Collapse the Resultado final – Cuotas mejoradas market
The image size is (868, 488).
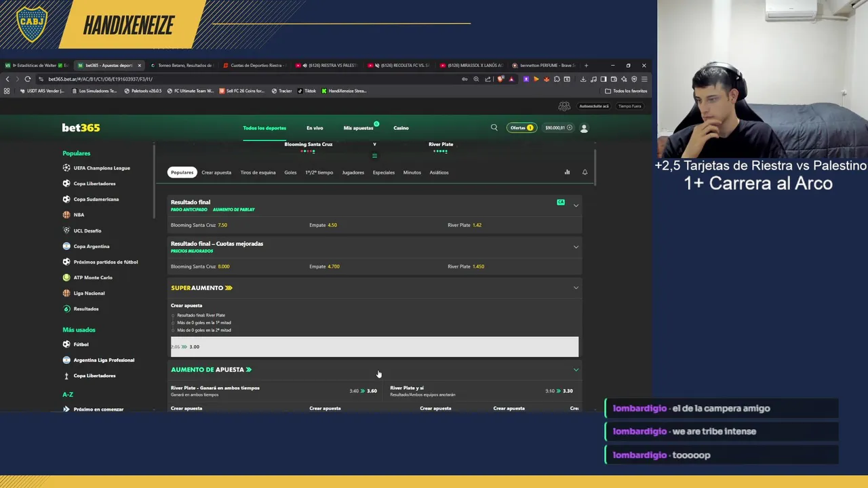tap(576, 247)
